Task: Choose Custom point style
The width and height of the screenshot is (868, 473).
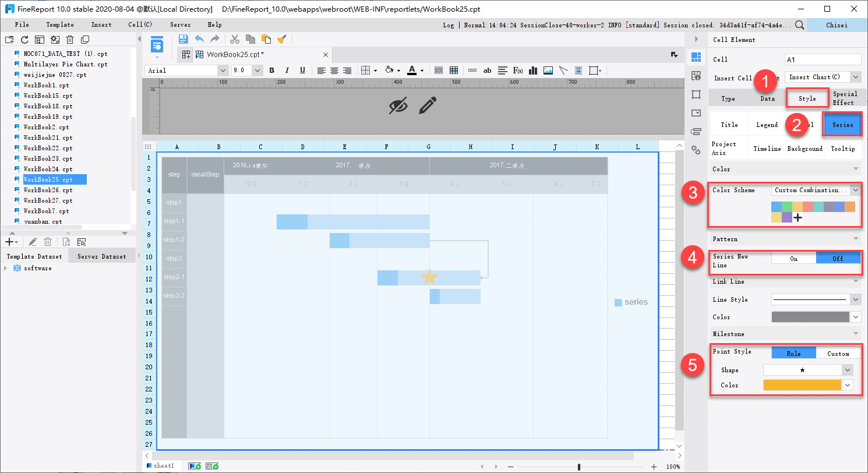Action: pos(838,354)
